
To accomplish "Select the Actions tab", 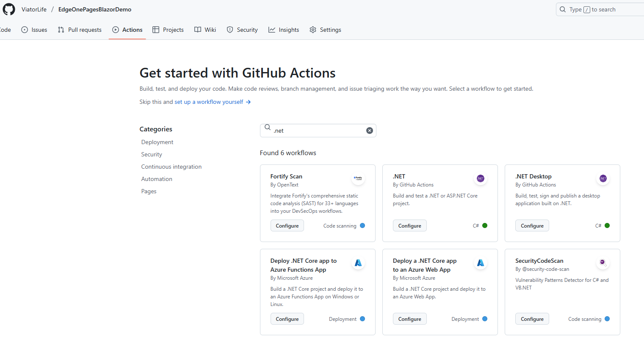I will (127, 30).
